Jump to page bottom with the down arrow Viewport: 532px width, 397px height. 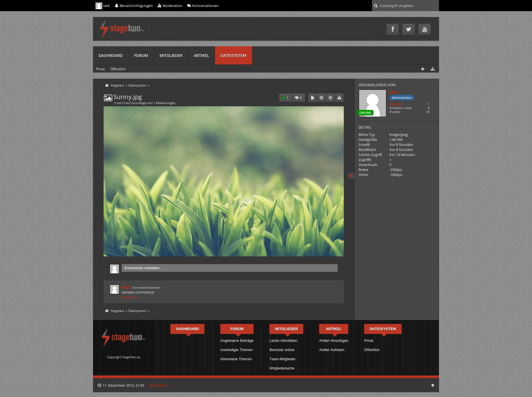(423, 69)
